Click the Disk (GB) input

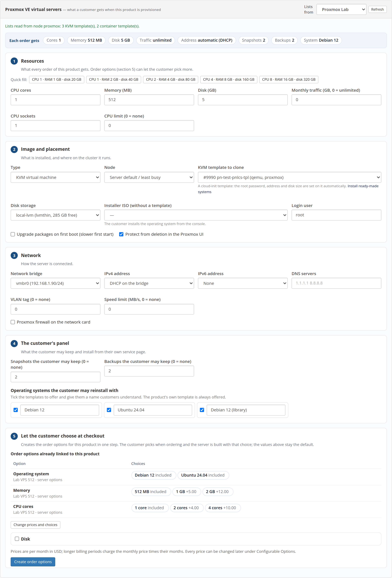[x=243, y=100]
